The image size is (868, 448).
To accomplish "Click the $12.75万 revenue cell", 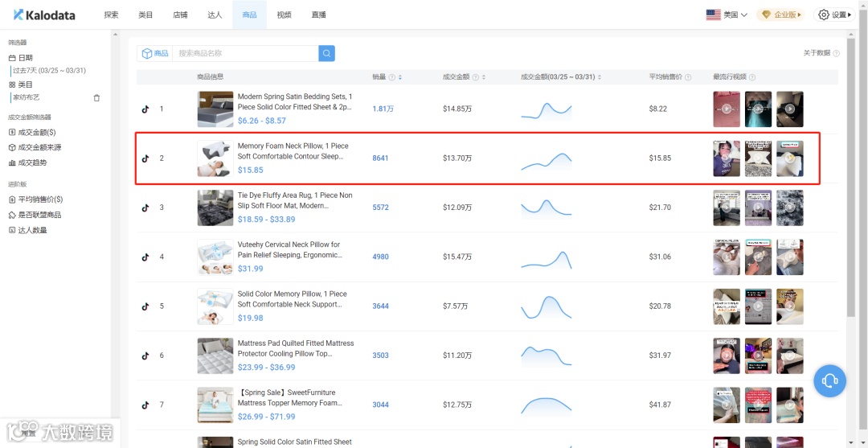I will tap(457, 405).
